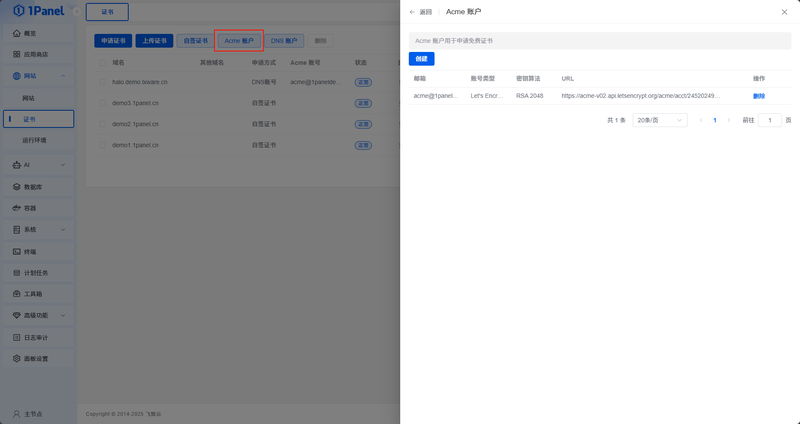Click the blue 创建 button

pos(421,59)
